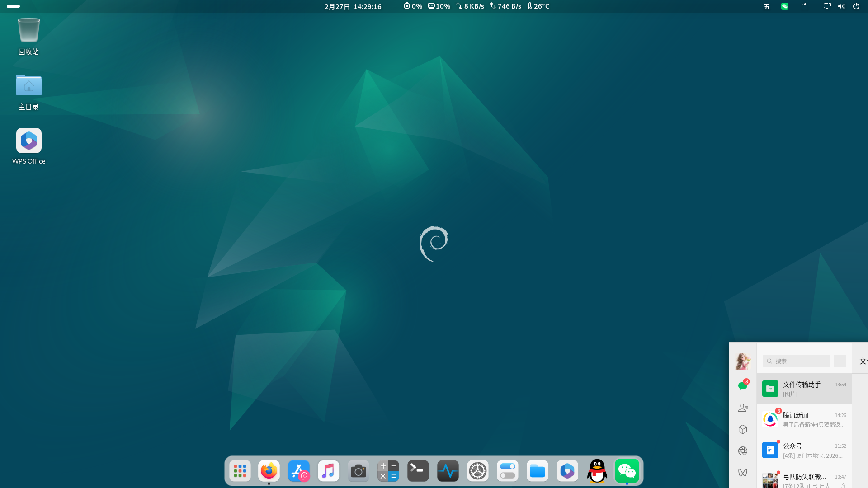Open Collections via the box icon in WeChat

click(743, 429)
